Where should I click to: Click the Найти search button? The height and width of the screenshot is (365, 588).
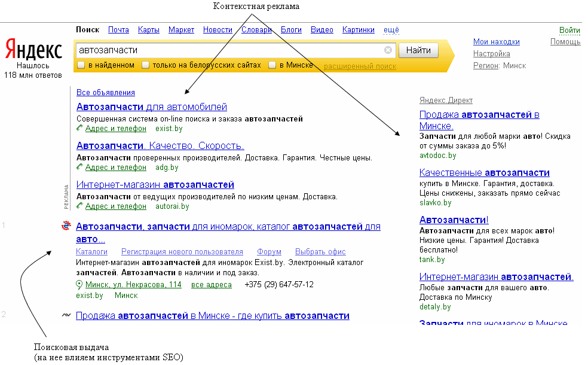pyautogui.click(x=418, y=50)
